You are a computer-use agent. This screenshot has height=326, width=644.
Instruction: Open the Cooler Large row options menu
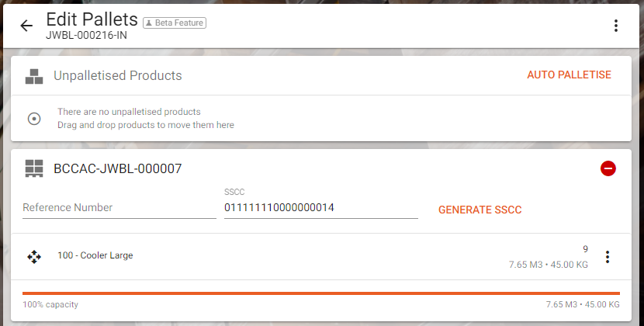pyautogui.click(x=608, y=257)
